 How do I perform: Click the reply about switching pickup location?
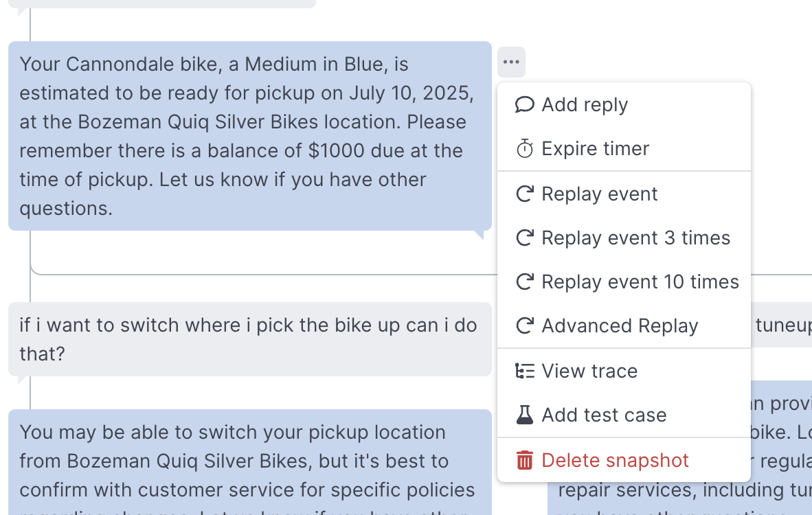tap(249, 462)
